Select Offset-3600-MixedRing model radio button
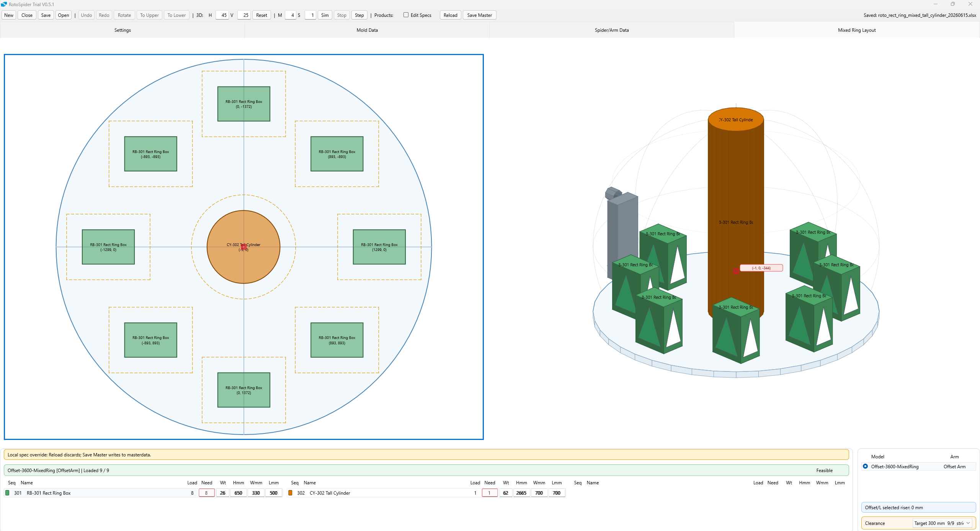 tap(865, 466)
